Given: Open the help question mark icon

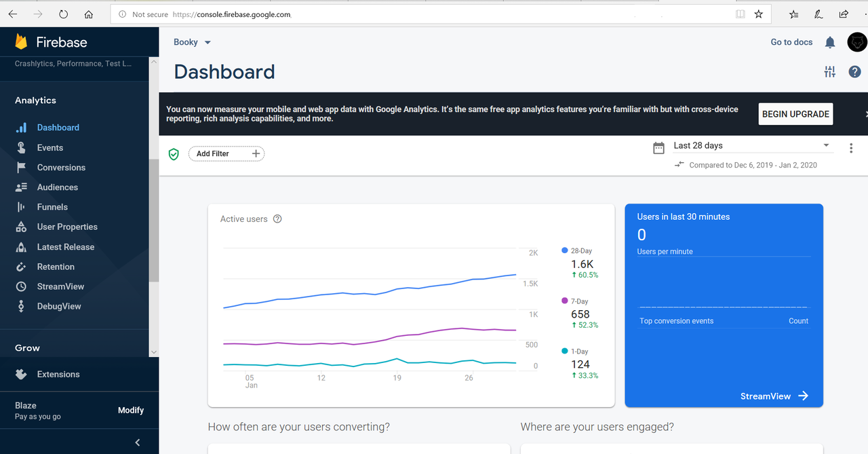Looking at the screenshot, I should (854, 71).
